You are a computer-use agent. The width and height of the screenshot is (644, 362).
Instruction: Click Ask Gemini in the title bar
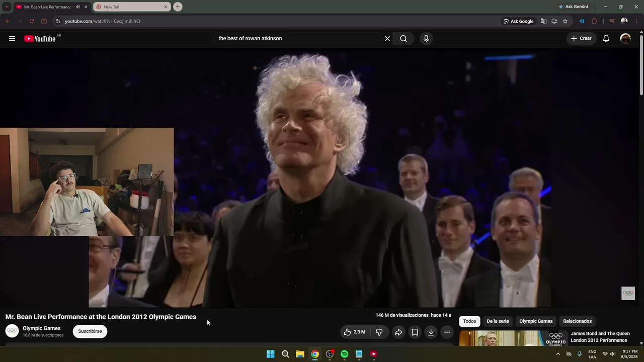click(x=573, y=7)
